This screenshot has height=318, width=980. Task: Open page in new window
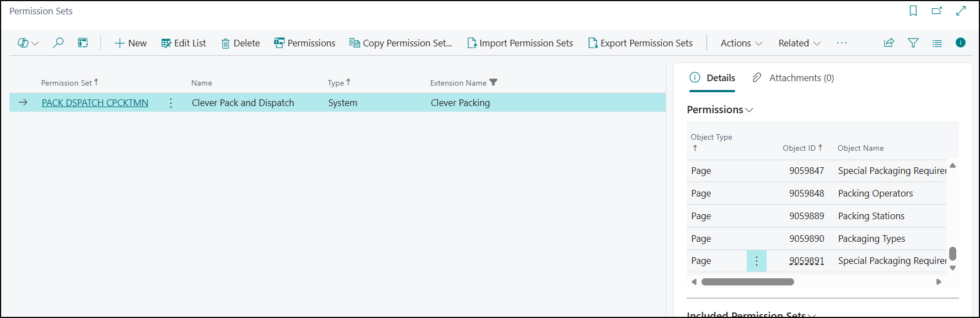pos(937,11)
